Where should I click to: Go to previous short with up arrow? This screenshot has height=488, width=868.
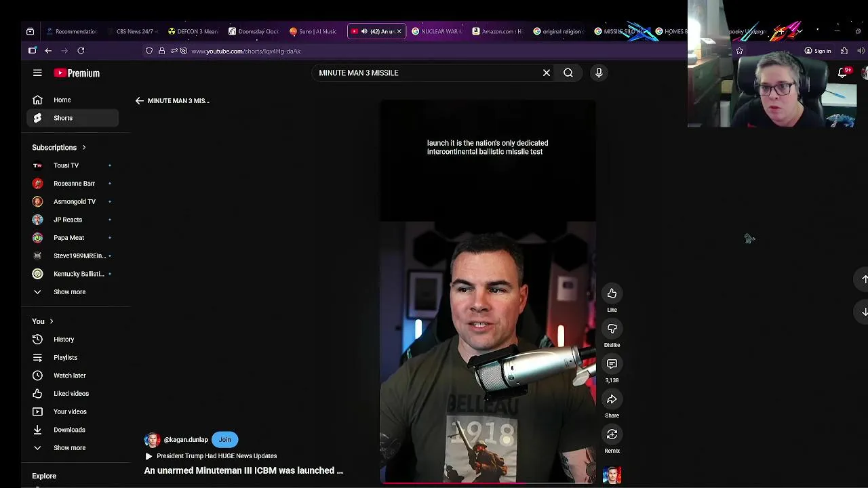point(864,279)
